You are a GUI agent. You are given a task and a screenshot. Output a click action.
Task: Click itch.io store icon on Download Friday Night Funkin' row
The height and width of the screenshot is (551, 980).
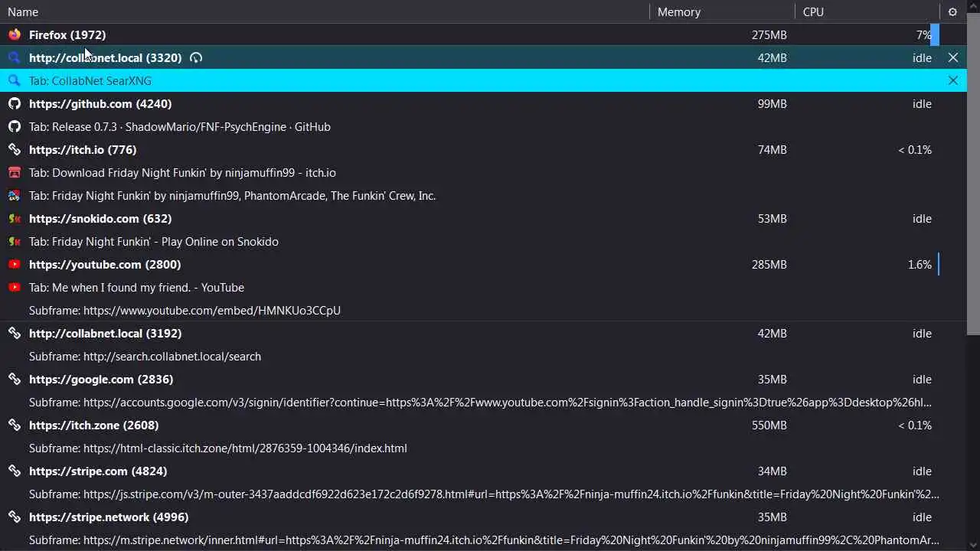pos(14,172)
